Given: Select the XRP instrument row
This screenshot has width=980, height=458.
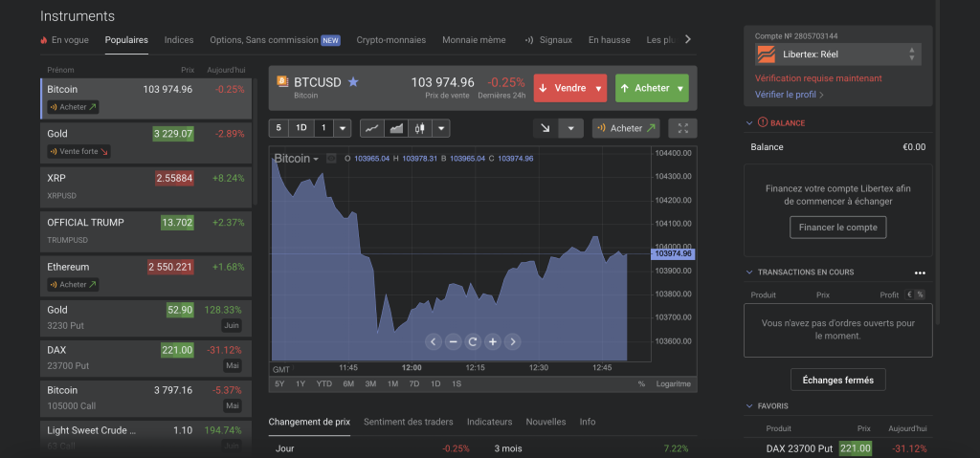Looking at the screenshot, I should [x=145, y=186].
